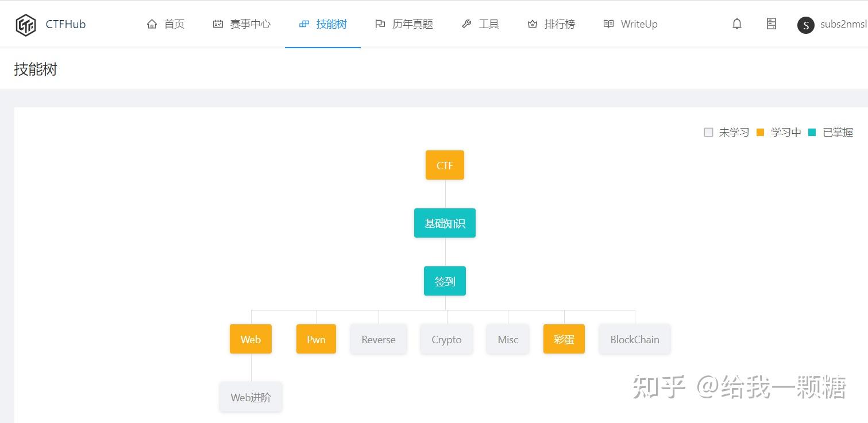Select the home icon beside 首页

(152, 24)
